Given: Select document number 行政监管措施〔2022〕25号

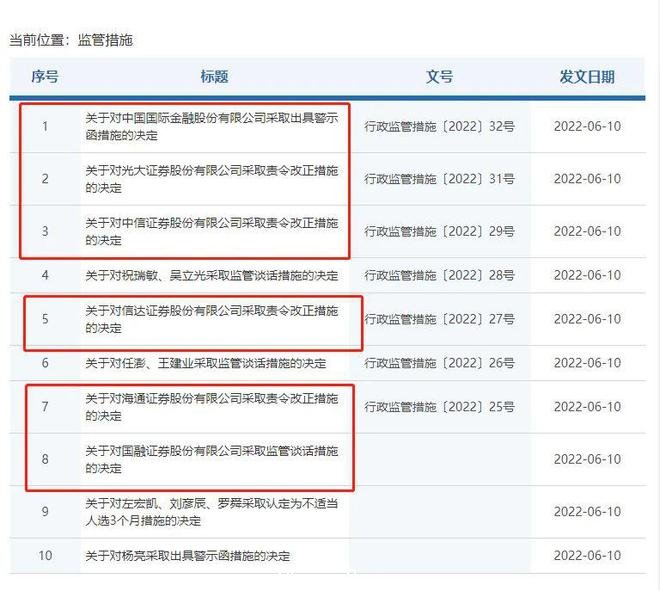Looking at the screenshot, I should (x=439, y=407).
